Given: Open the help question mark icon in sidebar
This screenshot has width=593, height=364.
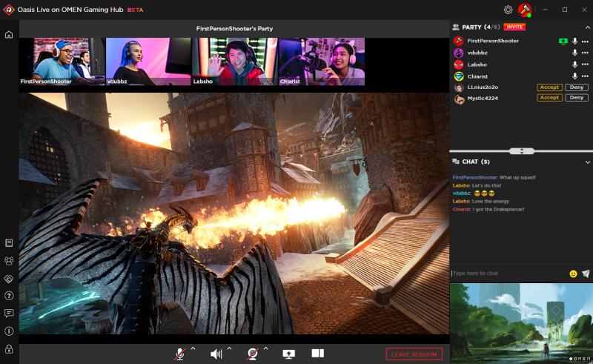Looking at the screenshot, I should click(x=9, y=295).
